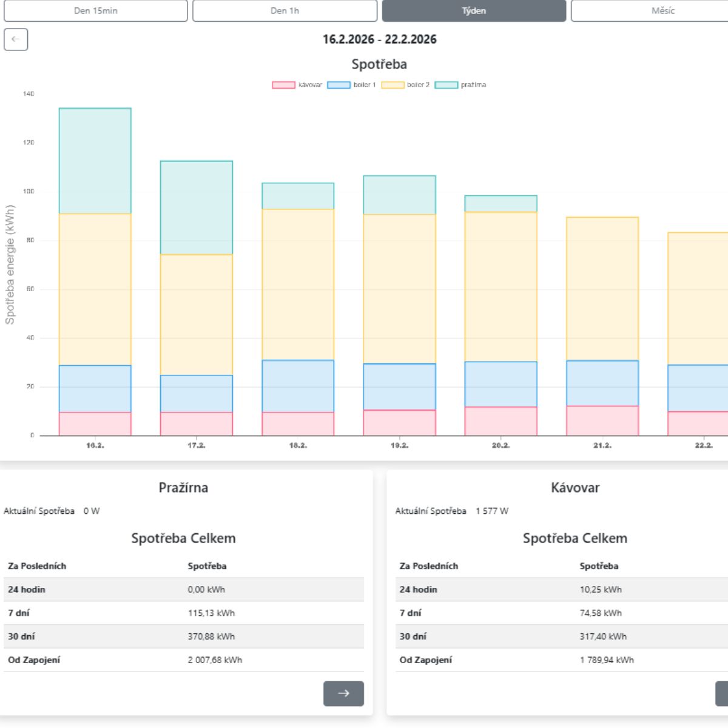Switch to Měsíc view
This screenshot has height=728, width=728.
coord(662,11)
